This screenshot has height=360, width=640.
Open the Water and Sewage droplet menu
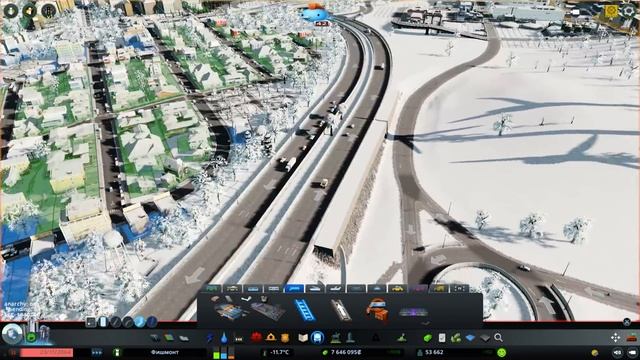[224, 338]
